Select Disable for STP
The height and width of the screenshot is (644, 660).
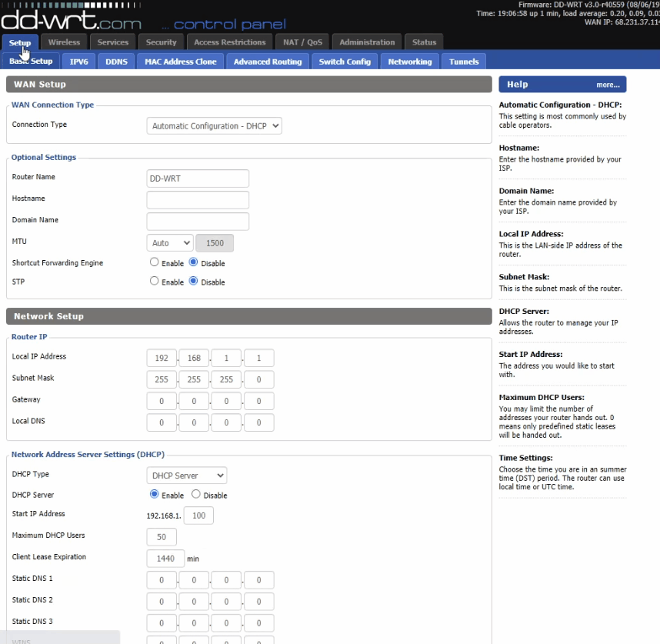coord(193,281)
